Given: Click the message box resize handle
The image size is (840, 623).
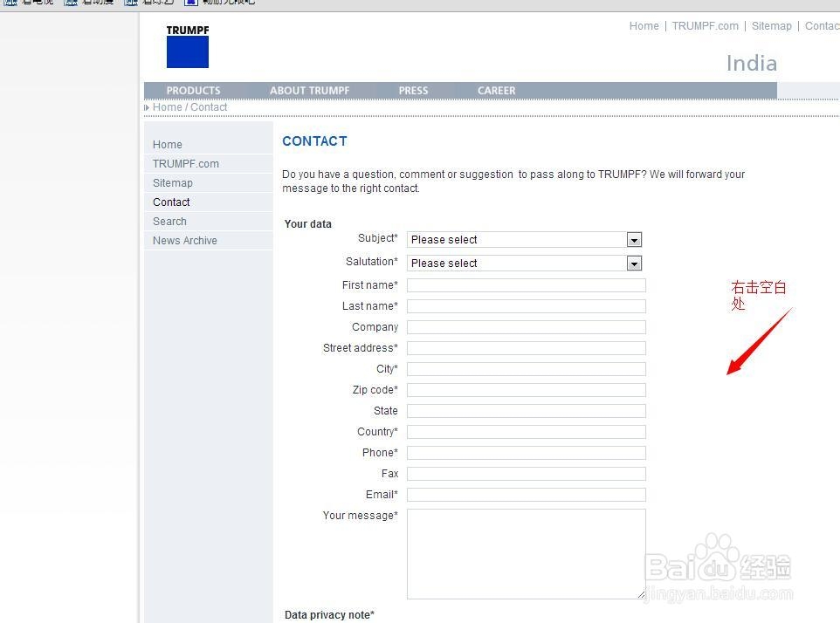Looking at the screenshot, I should click(641, 594).
